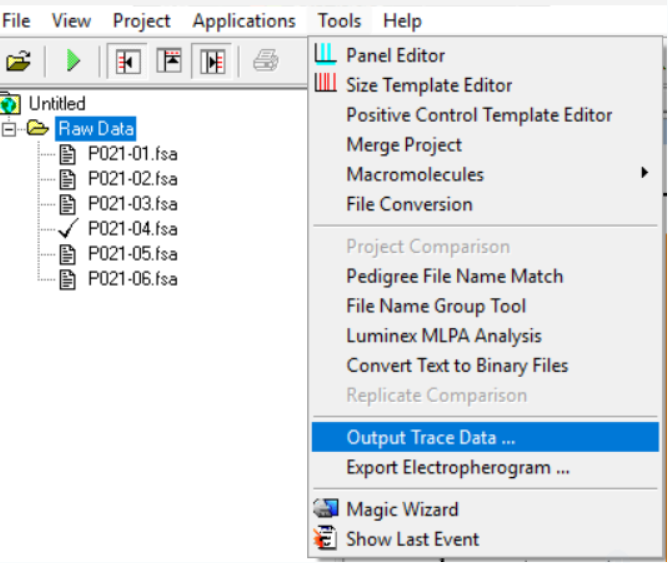This screenshot has height=563, width=668.
Task: Open the Help menu
Action: point(402,21)
